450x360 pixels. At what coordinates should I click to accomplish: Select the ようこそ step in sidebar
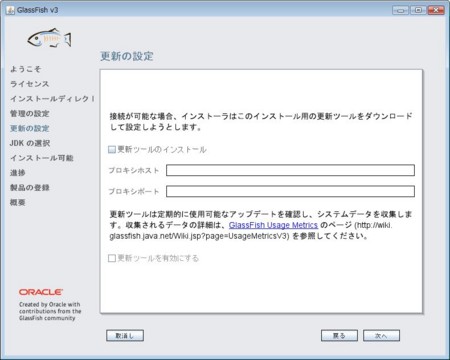pos(26,69)
